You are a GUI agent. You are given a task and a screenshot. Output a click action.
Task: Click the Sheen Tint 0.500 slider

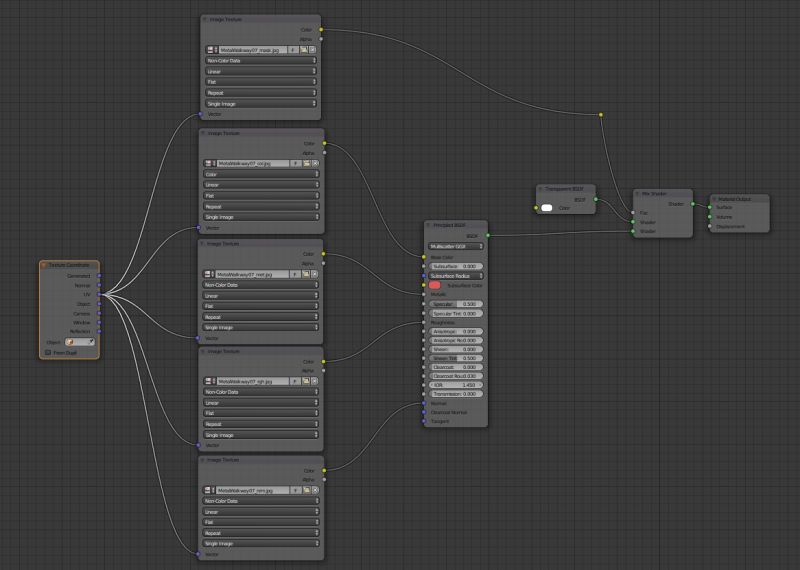[x=456, y=358]
